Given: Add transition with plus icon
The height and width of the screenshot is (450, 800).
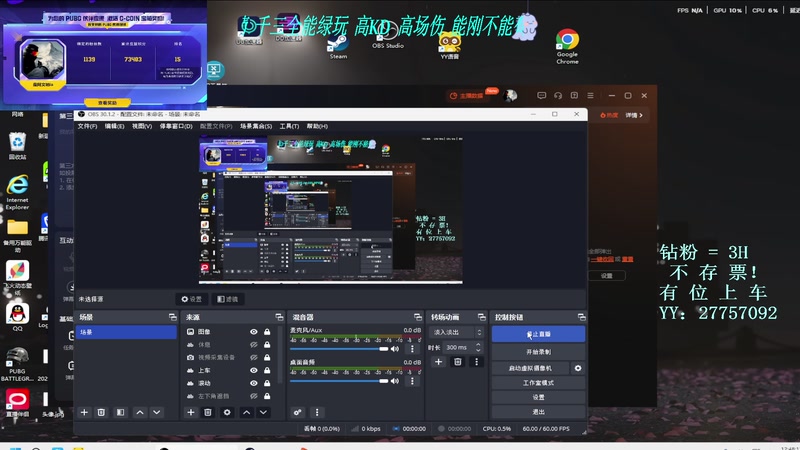Looking at the screenshot, I should point(438,362).
